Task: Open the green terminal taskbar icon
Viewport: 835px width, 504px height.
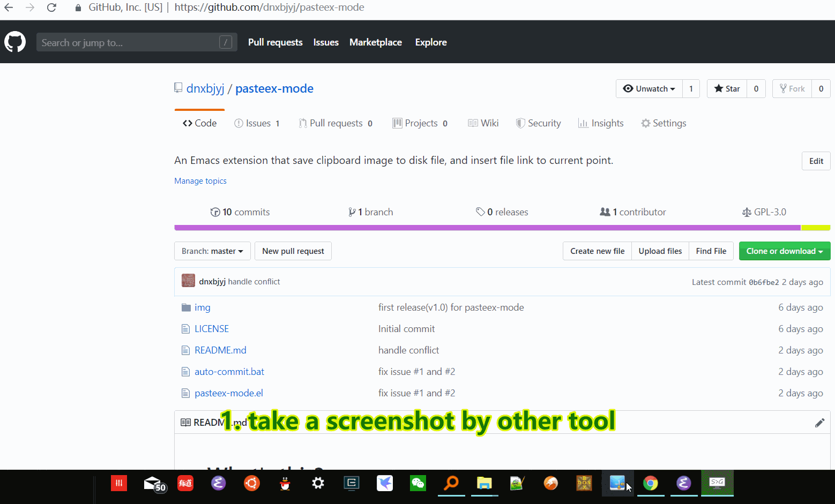Action: click(x=717, y=483)
